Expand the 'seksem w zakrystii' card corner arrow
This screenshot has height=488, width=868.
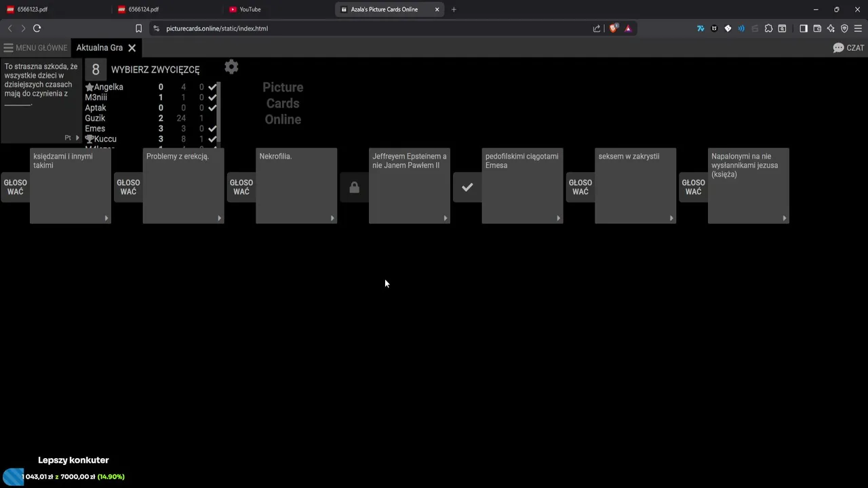pyautogui.click(x=671, y=218)
